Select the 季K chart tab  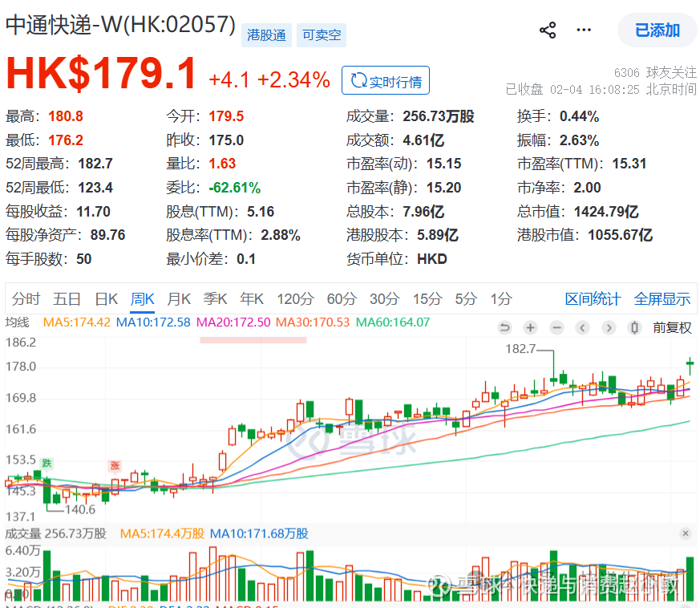click(x=215, y=298)
